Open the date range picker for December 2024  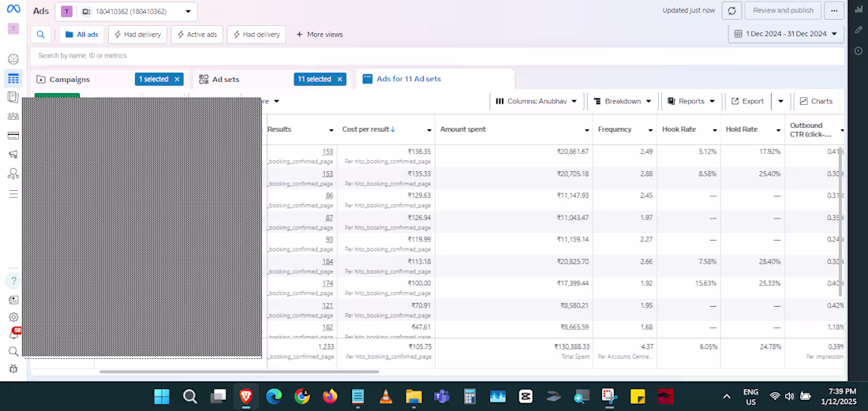785,34
